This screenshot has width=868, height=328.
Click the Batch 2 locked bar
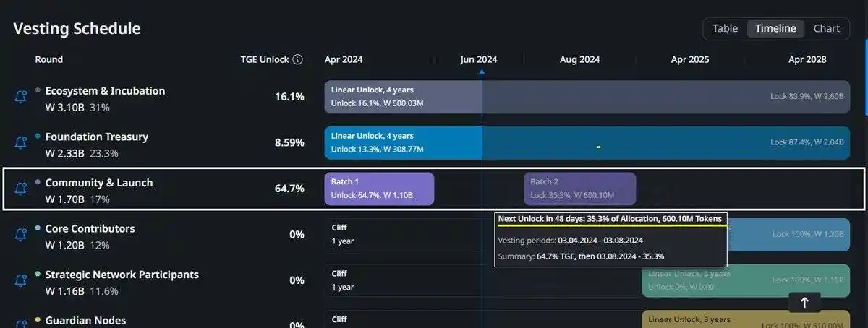579,189
